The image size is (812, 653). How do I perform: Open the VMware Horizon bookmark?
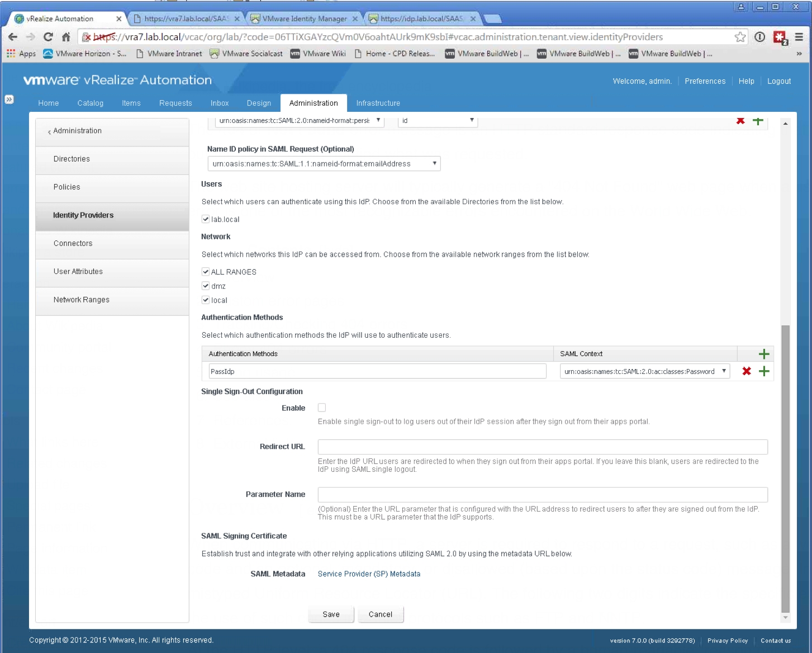coord(85,54)
